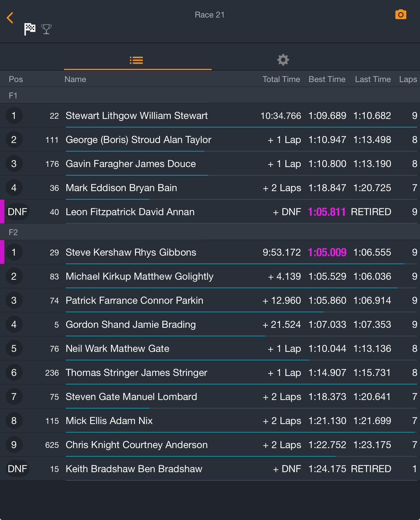Tap position 9 badge for Chris Knight
The image size is (420, 520).
pos(14,445)
